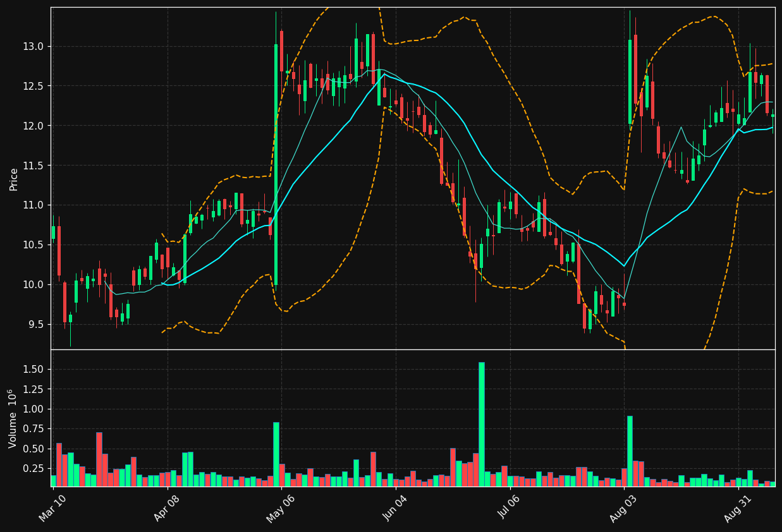Click the 1.25 volume axis label
Screen dimensions: 782x532
tap(34, 389)
